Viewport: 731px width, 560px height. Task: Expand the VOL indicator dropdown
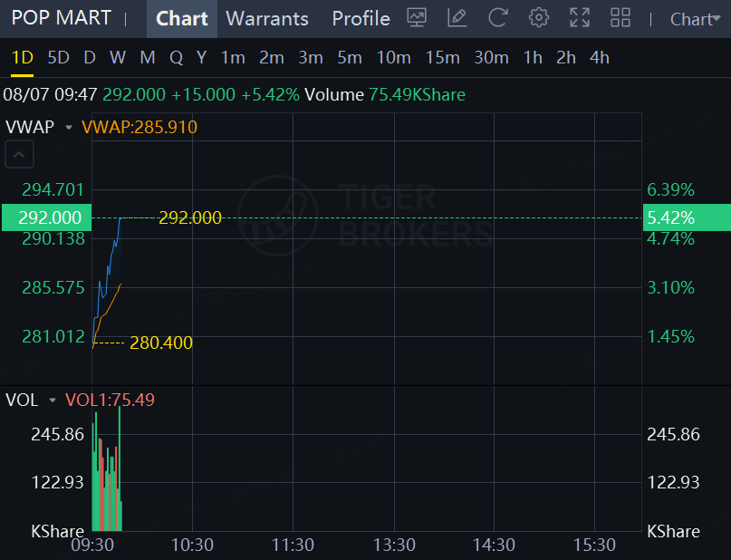pos(53,401)
